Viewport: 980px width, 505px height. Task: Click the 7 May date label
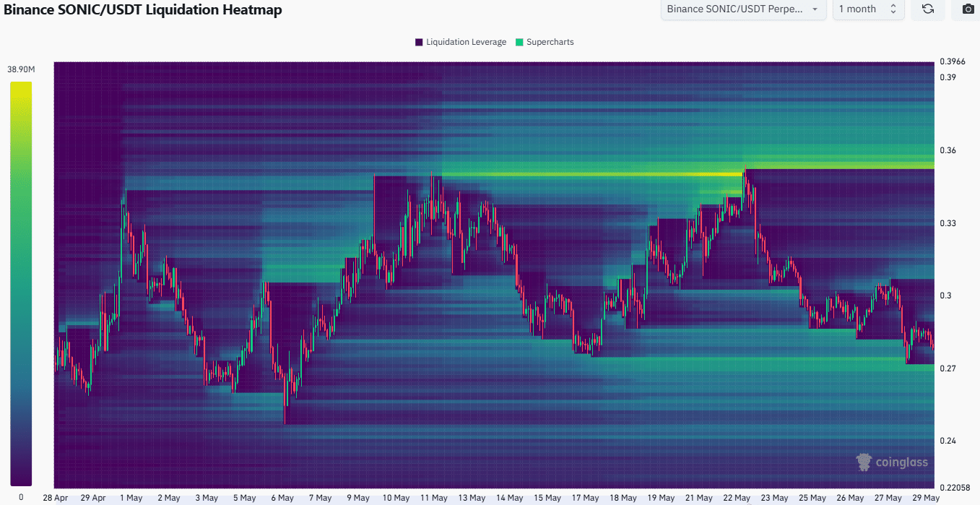coord(319,498)
